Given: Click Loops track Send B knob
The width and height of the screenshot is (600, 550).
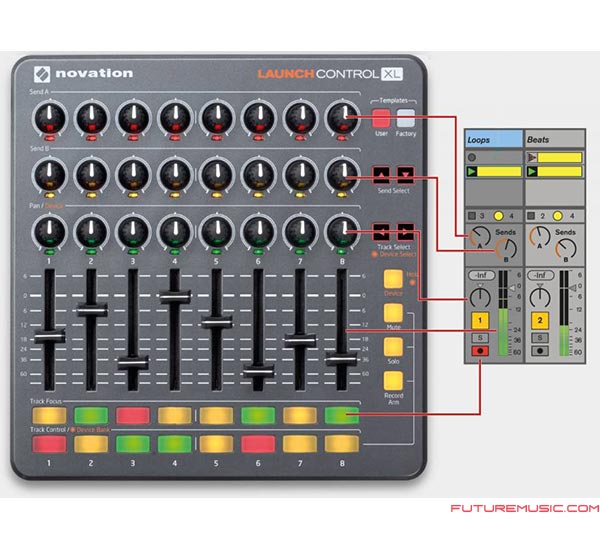Looking at the screenshot, I should (506, 249).
